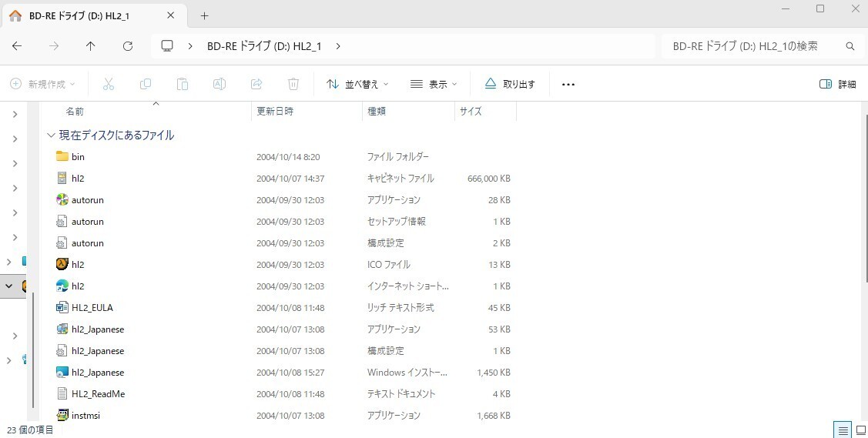The height and width of the screenshot is (438, 868).
Task: Click the 23 個の項目 status text
Action: (30, 430)
